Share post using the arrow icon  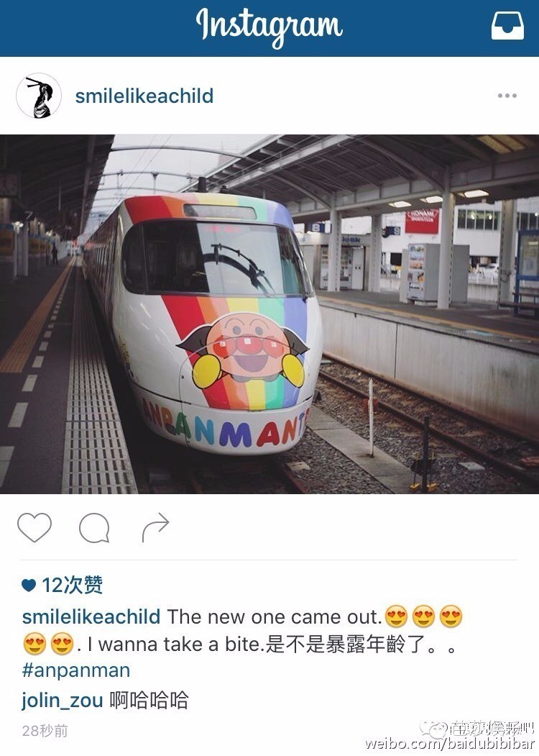(x=155, y=527)
